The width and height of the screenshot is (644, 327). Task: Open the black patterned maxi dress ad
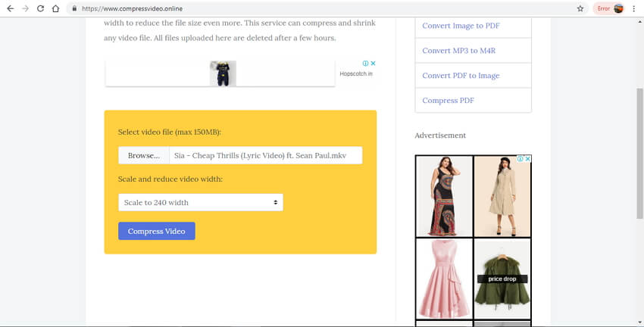coord(444,196)
